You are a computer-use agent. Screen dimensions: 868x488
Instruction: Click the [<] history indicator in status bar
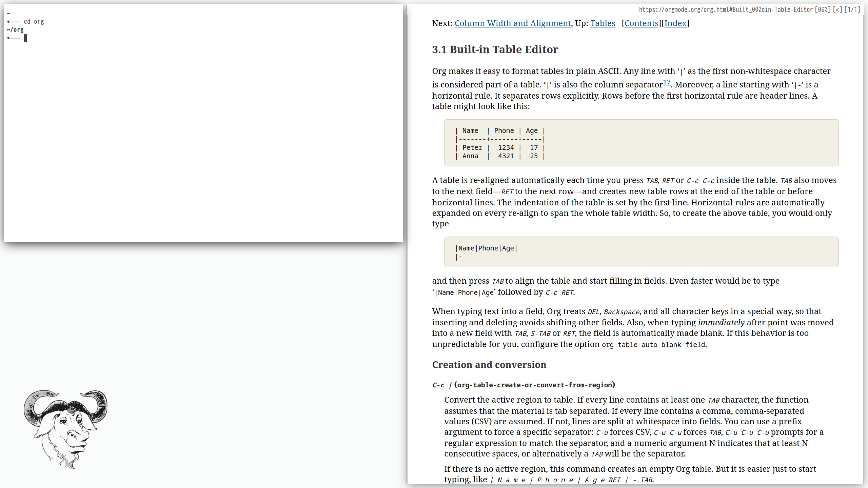[x=837, y=9]
